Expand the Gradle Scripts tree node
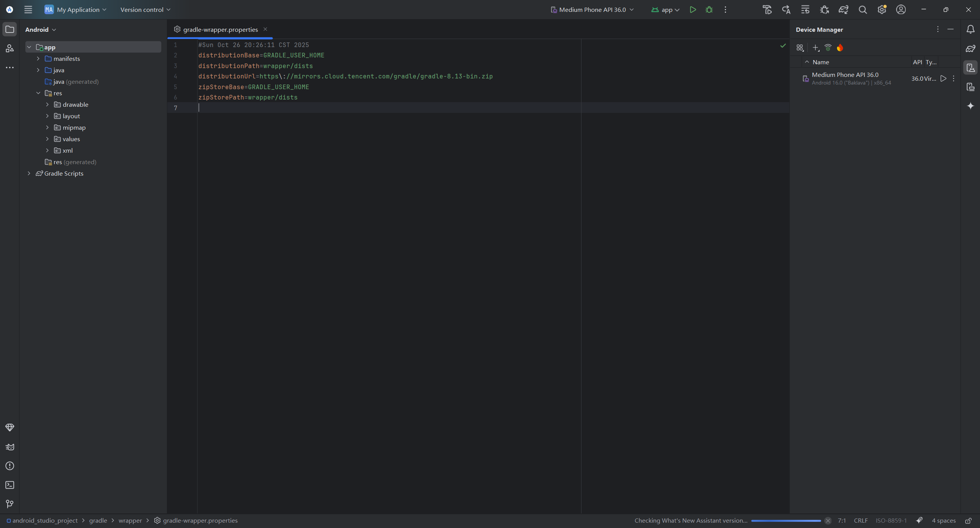 click(29, 173)
